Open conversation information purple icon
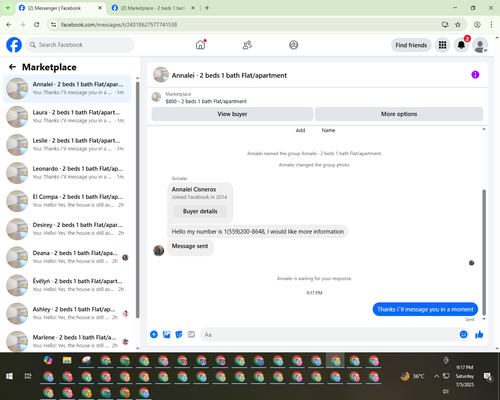500x400 pixels. click(475, 75)
